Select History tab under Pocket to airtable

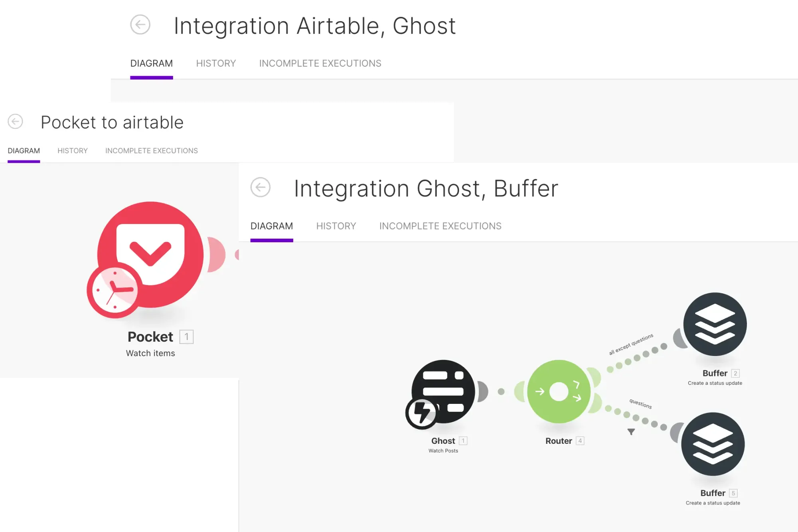point(73,151)
